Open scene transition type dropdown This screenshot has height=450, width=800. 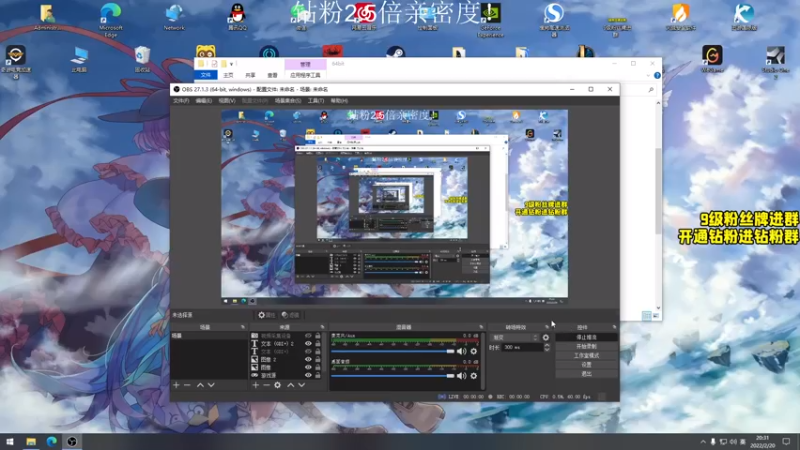coord(514,338)
